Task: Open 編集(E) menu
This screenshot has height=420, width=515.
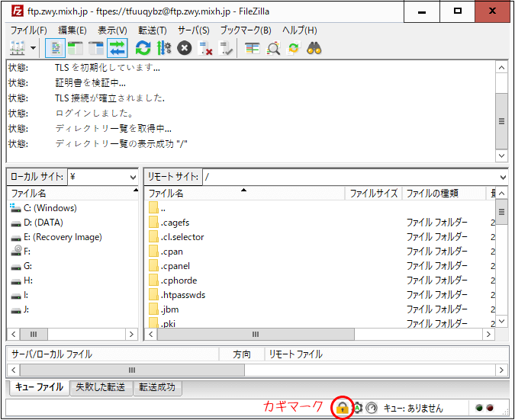Action: pyautogui.click(x=72, y=30)
